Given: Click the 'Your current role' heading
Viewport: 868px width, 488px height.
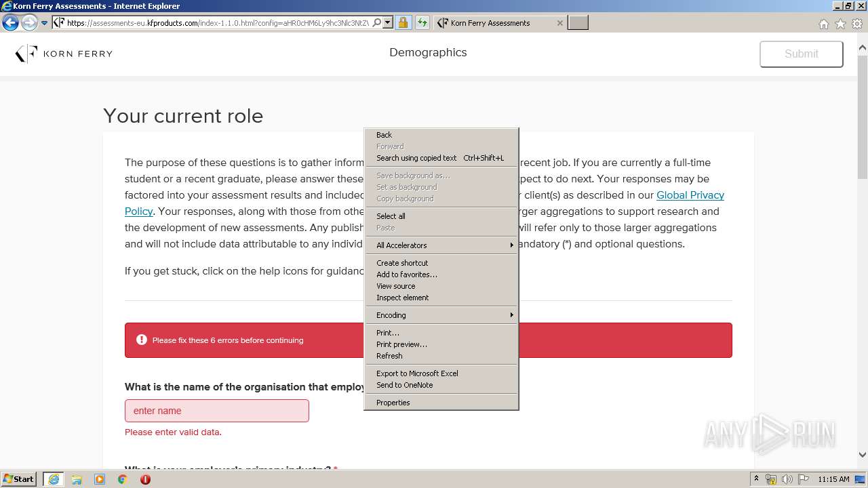Looking at the screenshot, I should (183, 116).
